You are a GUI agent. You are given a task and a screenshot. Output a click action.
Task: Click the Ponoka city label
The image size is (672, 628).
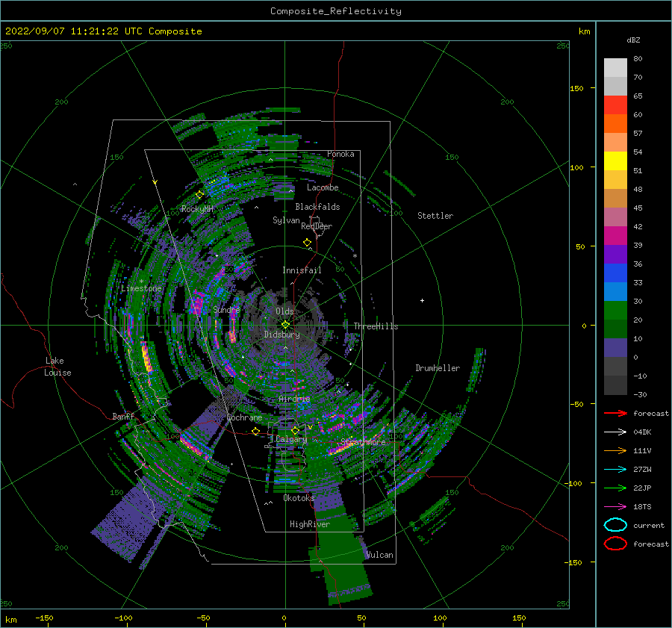(x=340, y=154)
